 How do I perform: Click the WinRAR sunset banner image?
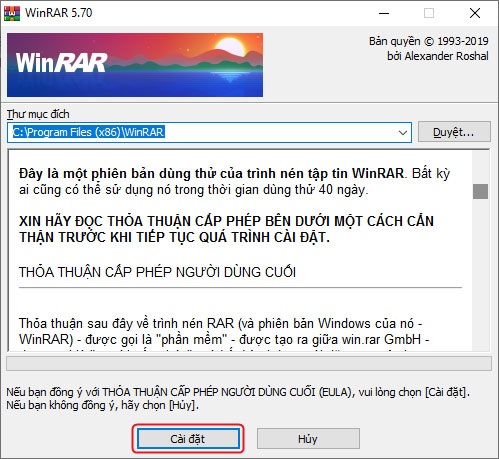135,65
